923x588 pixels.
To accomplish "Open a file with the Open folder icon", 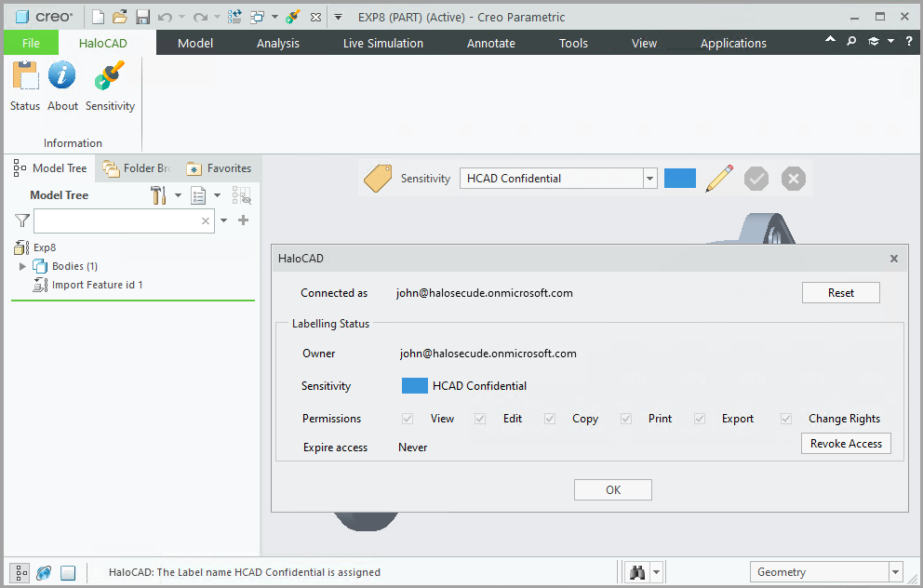I will click(119, 16).
